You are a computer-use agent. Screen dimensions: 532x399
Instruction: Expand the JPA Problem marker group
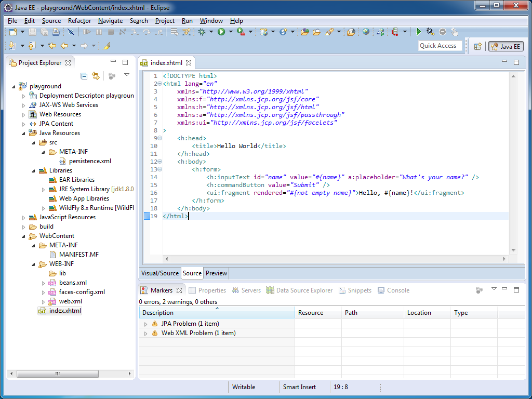[146, 324]
